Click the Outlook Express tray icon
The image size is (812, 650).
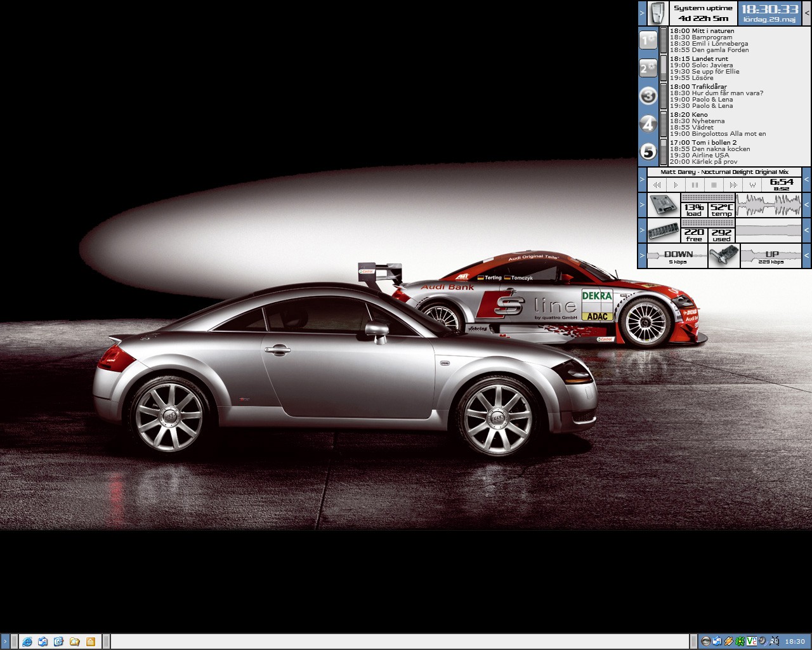[717, 641]
